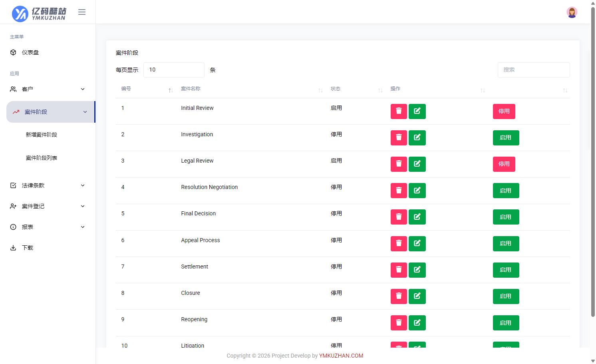The width and height of the screenshot is (596, 364).
Task: Delete the Investigation stage
Action: [x=399, y=138]
